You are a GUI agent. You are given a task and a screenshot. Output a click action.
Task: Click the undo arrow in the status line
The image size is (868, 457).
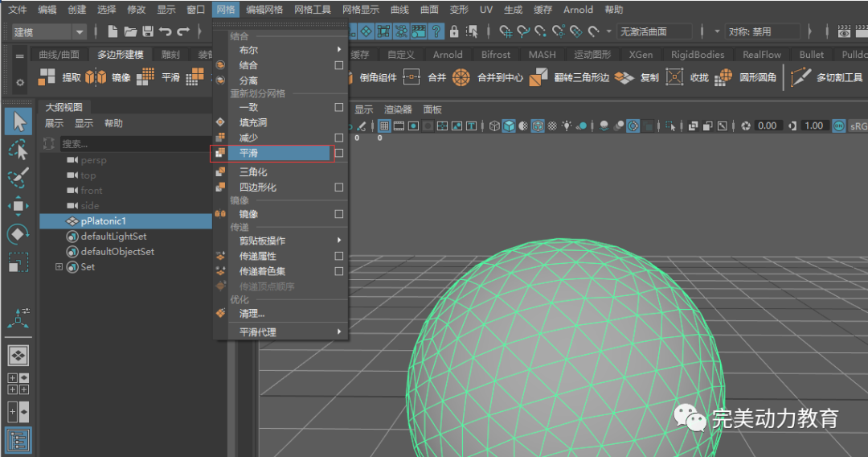(x=166, y=31)
